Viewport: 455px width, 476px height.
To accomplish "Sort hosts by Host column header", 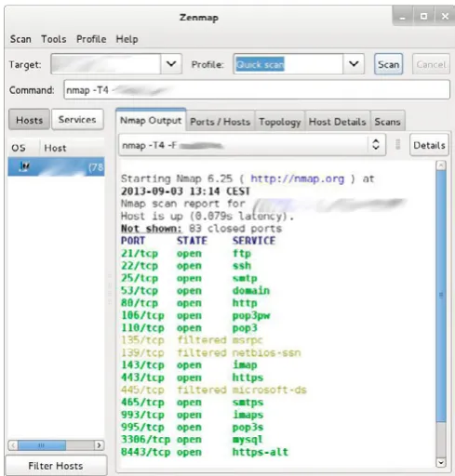I will (x=72, y=148).
